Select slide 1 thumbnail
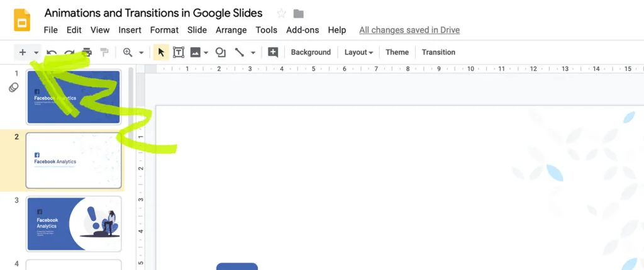The image size is (644, 270). (74, 97)
